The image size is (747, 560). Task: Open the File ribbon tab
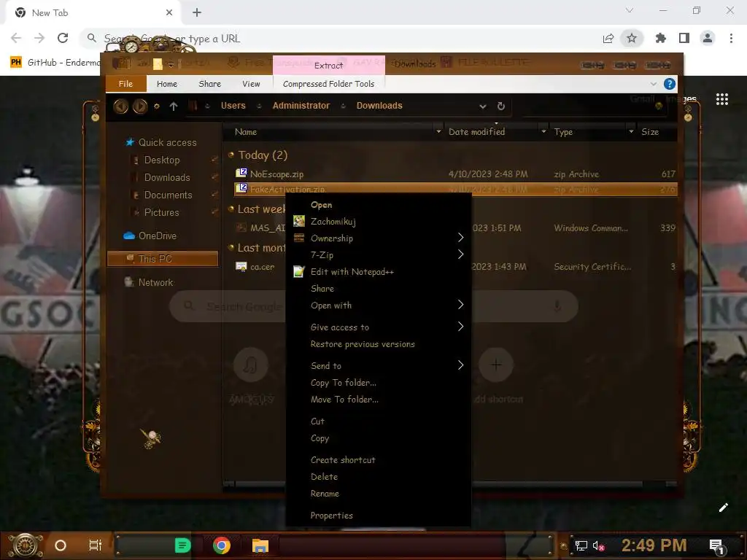point(125,84)
